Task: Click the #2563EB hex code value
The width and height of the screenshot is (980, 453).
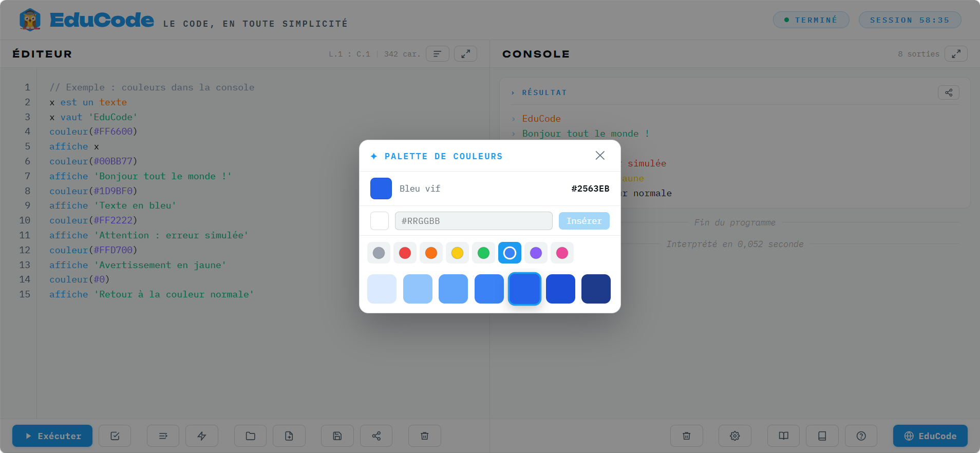Action: pyautogui.click(x=590, y=188)
